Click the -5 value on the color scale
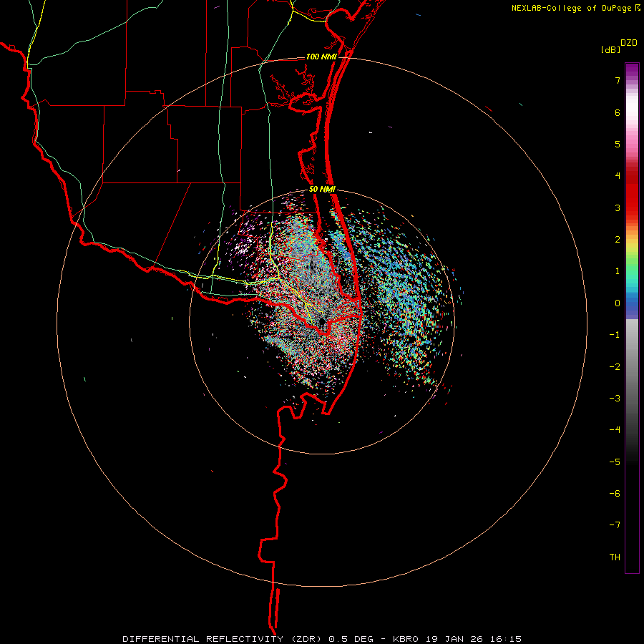The width and height of the screenshot is (644, 644). tap(615, 462)
